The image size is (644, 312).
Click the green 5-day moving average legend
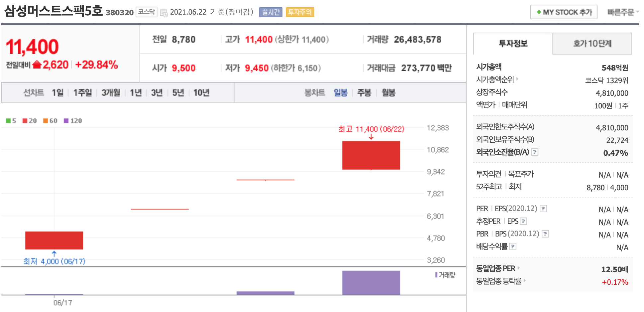coord(11,121)
